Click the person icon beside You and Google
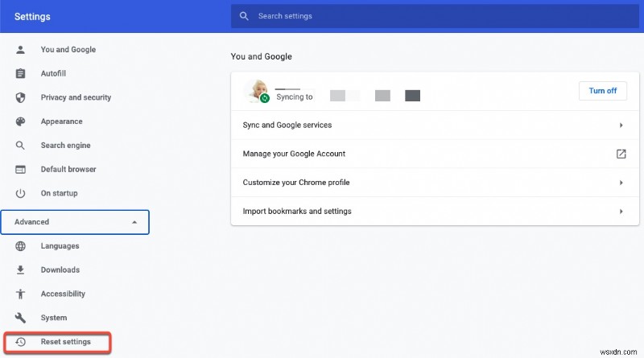The image size is (644, 358). pos(22,50)
